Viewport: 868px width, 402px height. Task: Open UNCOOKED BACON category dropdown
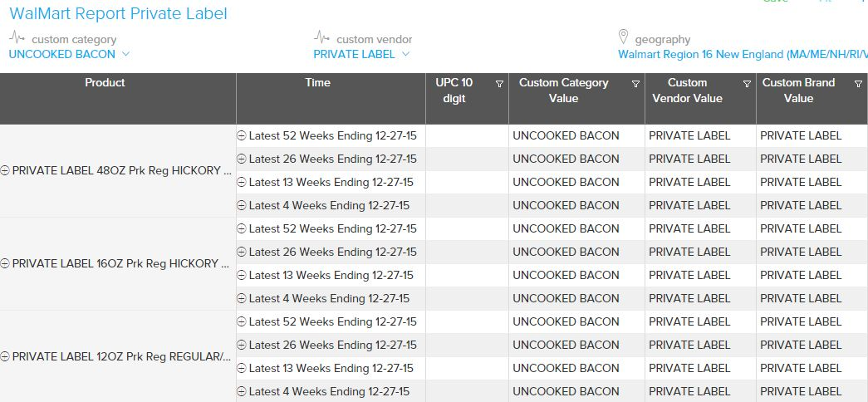tap(69, 54)
